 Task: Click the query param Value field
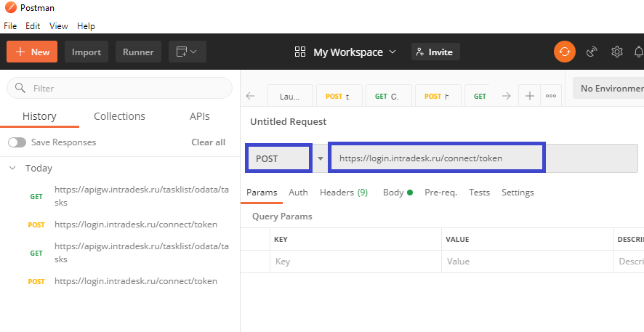tap(528, 262)
